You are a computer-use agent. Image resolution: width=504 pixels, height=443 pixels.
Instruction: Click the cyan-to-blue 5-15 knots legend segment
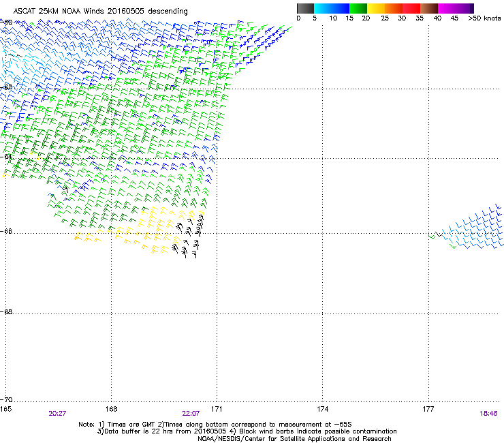(332, 8)
